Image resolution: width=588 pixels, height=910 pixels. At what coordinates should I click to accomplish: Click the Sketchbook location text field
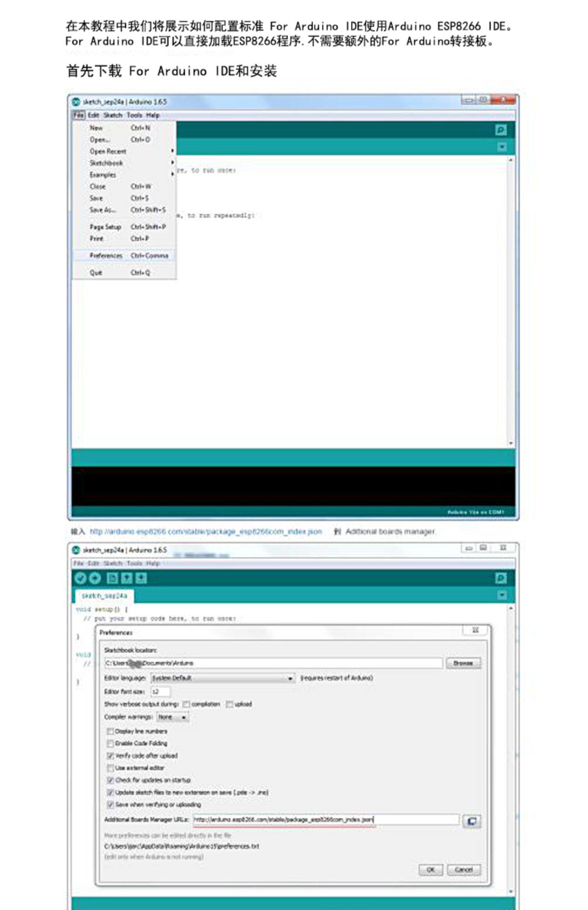click(x=274, y=663)
